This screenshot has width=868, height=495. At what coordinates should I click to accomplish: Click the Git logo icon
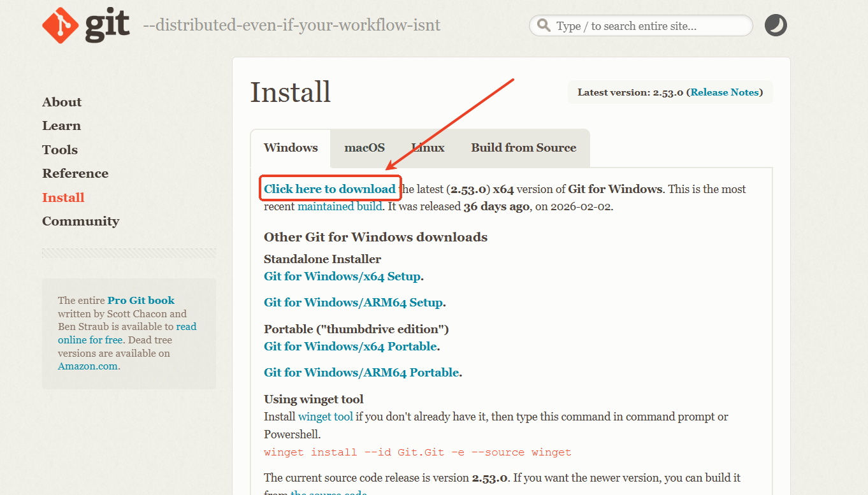[x=86, y=25]
